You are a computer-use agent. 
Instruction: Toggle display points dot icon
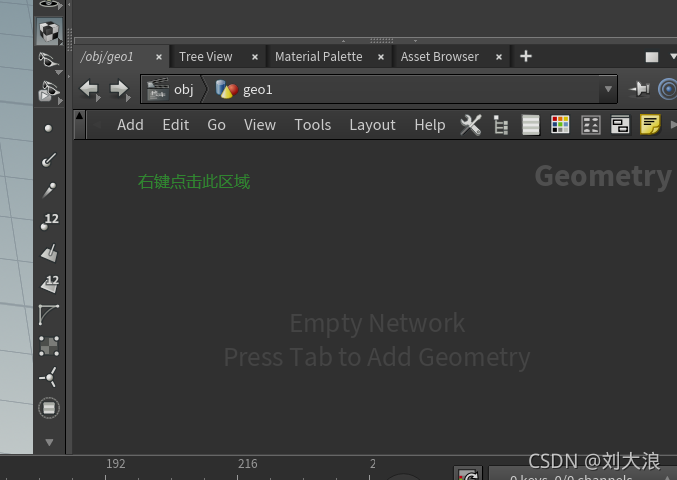click(48, 128)
